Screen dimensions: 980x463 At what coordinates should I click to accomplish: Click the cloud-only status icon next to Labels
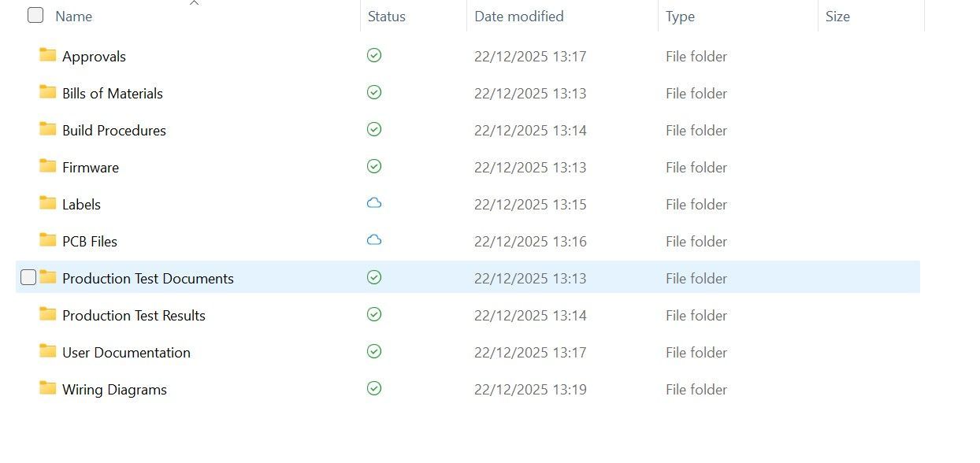373,202
